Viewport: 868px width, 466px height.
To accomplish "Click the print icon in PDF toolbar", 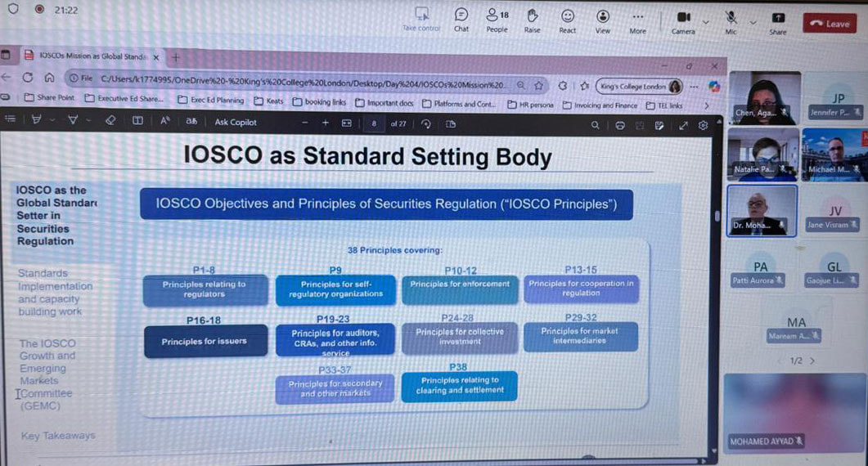I will [x=620, y=125].
